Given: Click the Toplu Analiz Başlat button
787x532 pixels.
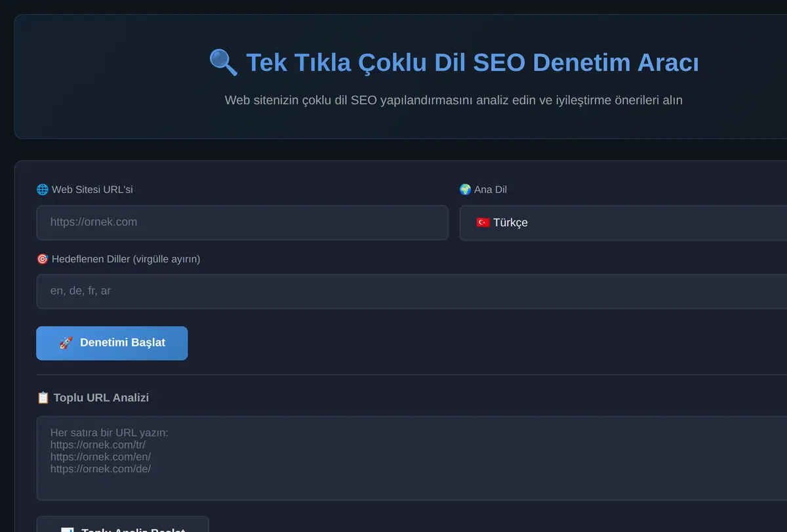Looking at the screenshot, I should [x=123, y=525].
